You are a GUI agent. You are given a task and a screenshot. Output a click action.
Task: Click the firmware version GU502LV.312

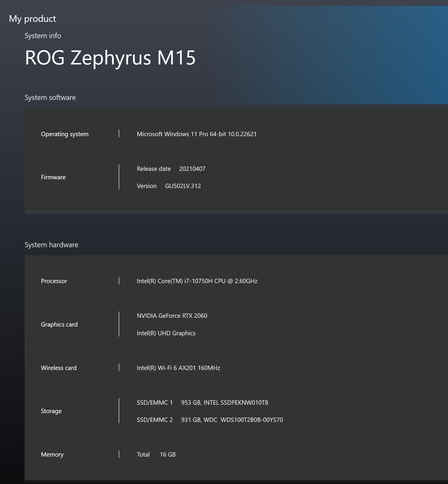(183, 186)
